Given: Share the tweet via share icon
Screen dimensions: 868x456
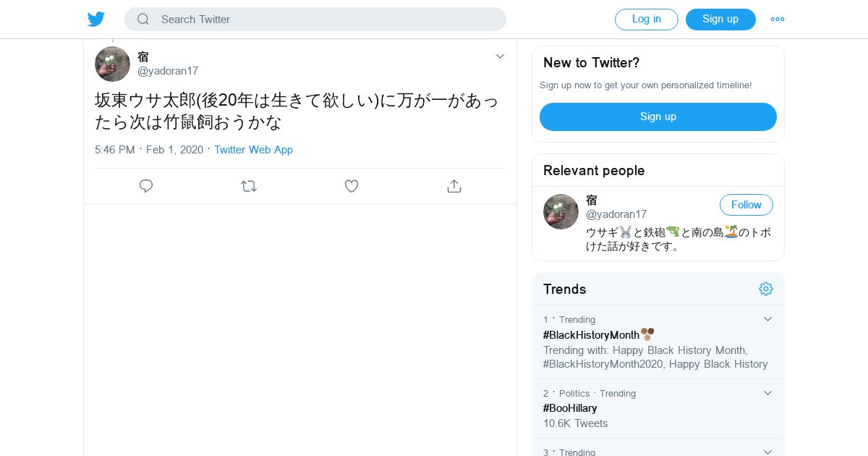Looking at the screenshot, I should (454, 186).
